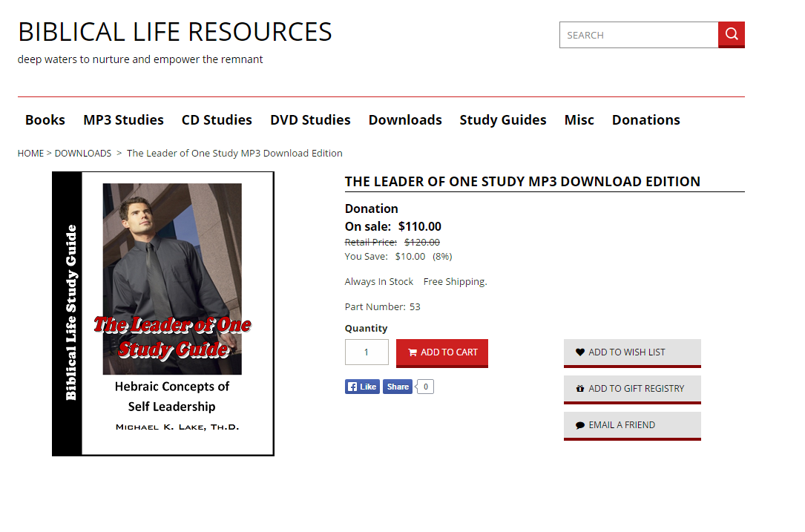
Task: Go to the CD Studies section
Action: click(x=217, y=120)
